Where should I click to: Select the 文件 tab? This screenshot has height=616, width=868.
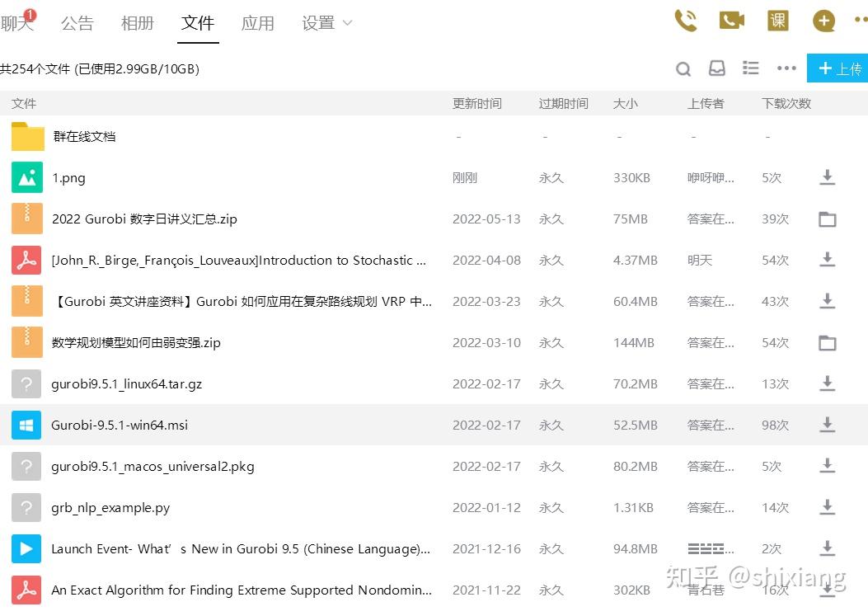tap(198, 23)
